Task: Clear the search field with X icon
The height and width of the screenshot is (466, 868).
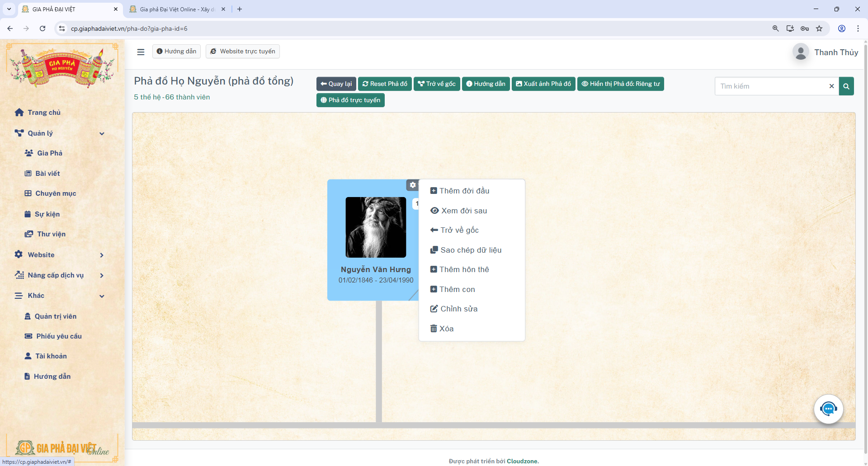Action: click(831, 86)
